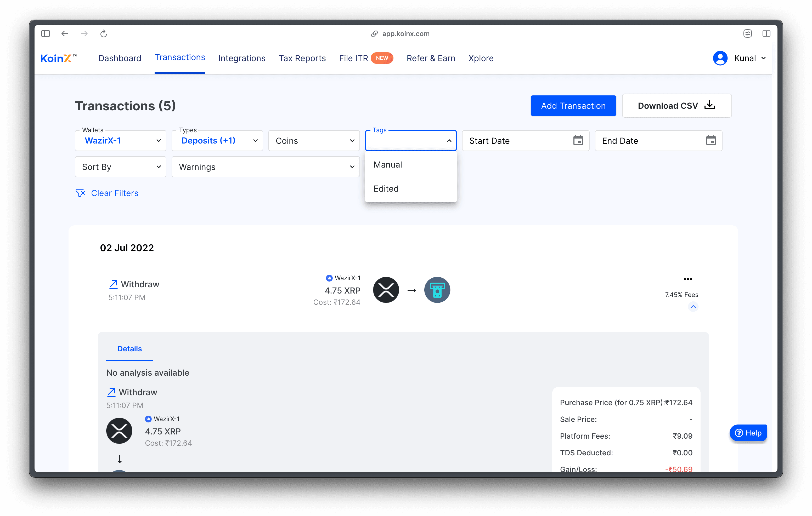The width and height of the screenshot is (812, 516).
Task: Click the Start Date field
Action: 525,141
